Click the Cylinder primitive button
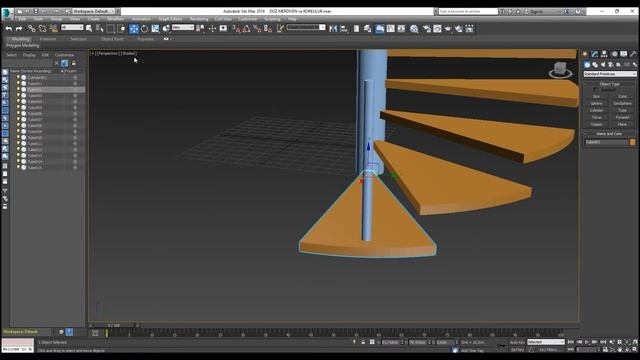Screen dimensions: 640x360 (x=596, y=110)
